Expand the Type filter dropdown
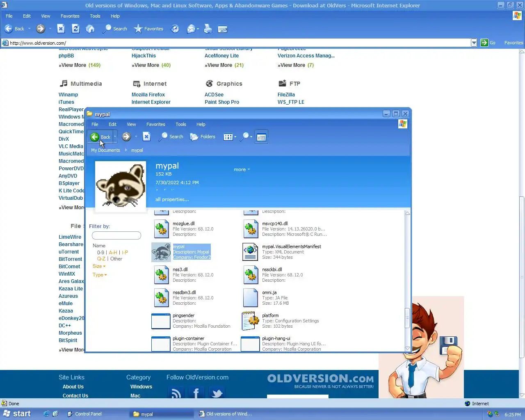This screenshot has height=420, width=525. pyautogui.click(x=100, y=275)
